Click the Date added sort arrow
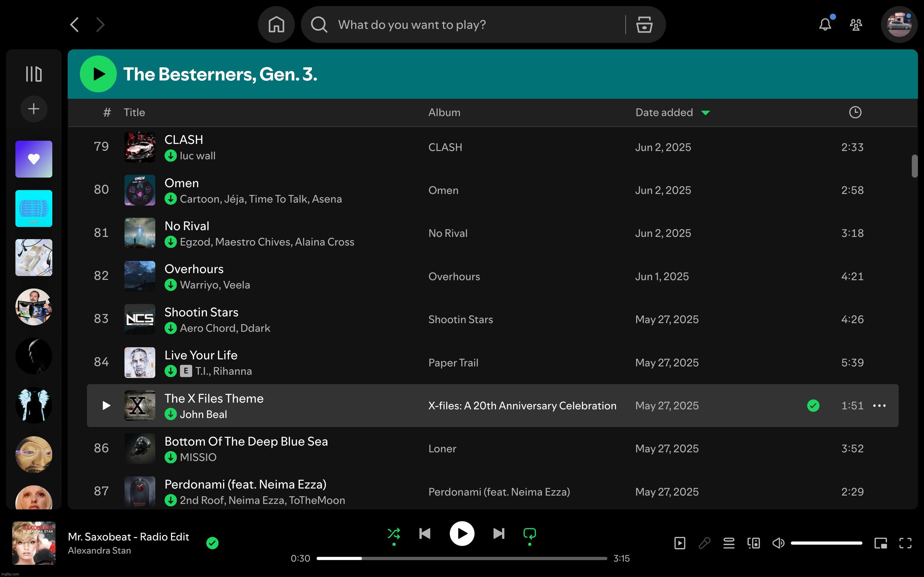The image size is (924, 577). point(705,113)
